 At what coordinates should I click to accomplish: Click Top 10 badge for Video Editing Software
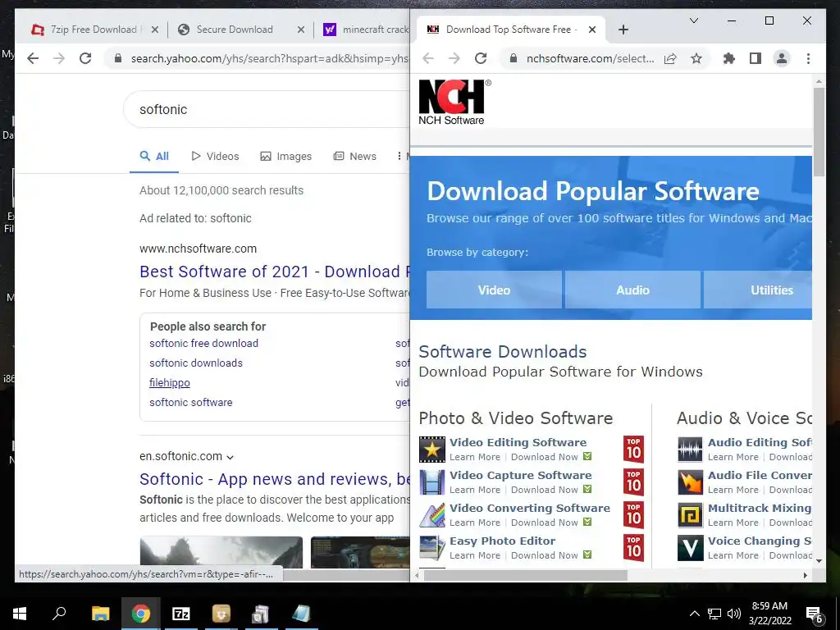[634, 449]
